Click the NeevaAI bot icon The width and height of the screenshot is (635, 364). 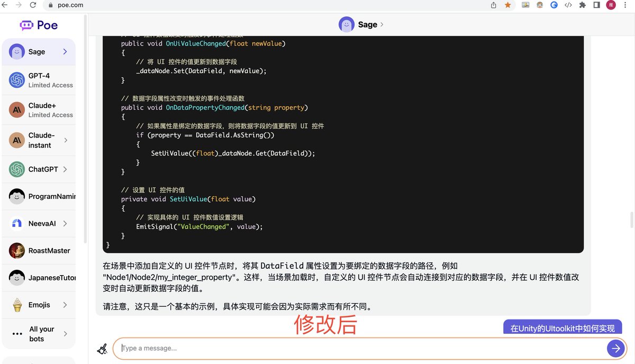click(x=17, y=223)
